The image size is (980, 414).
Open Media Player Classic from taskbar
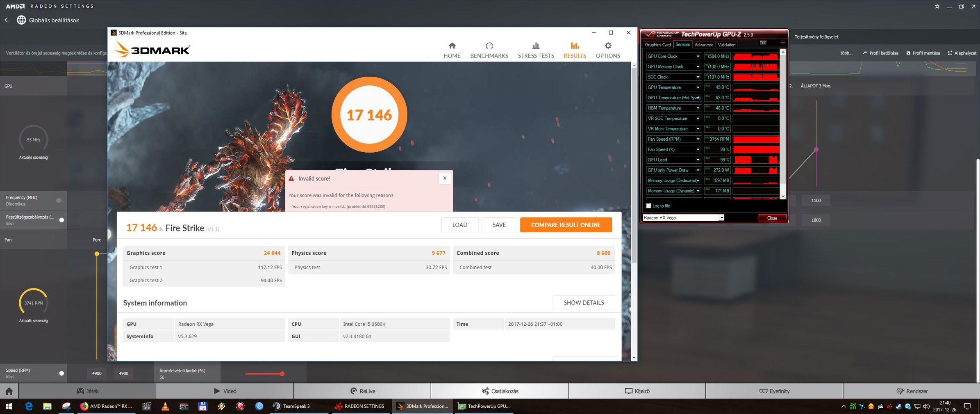pos(146,406)
